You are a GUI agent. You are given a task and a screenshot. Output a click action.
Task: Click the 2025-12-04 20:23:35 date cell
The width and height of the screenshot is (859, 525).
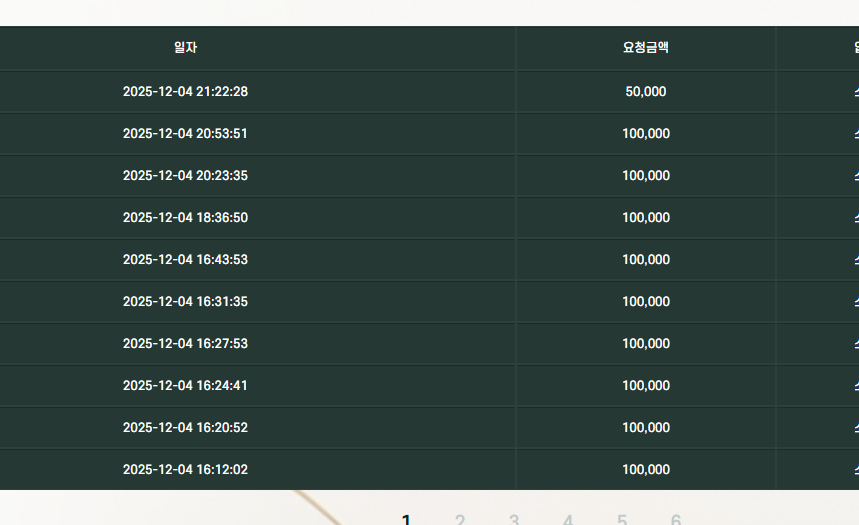coord(185,176)
